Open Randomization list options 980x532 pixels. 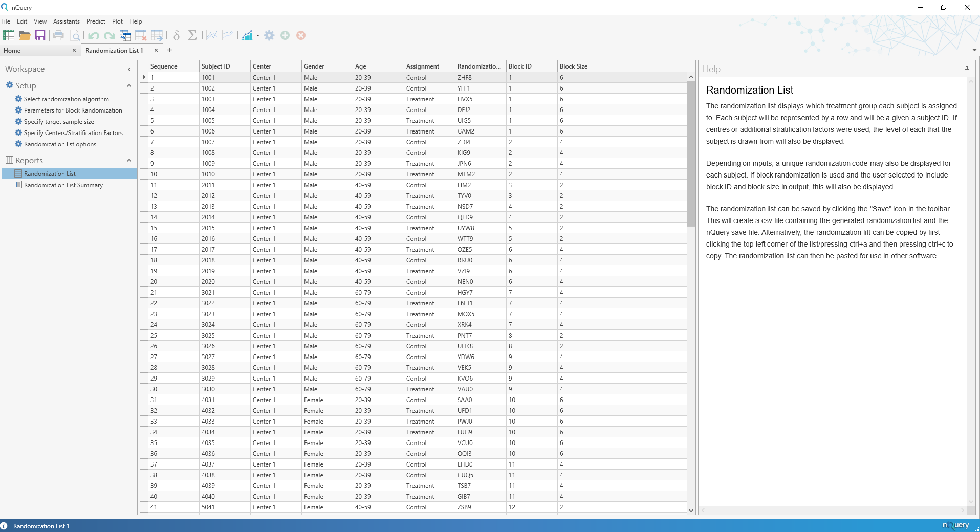pos(60,144)
